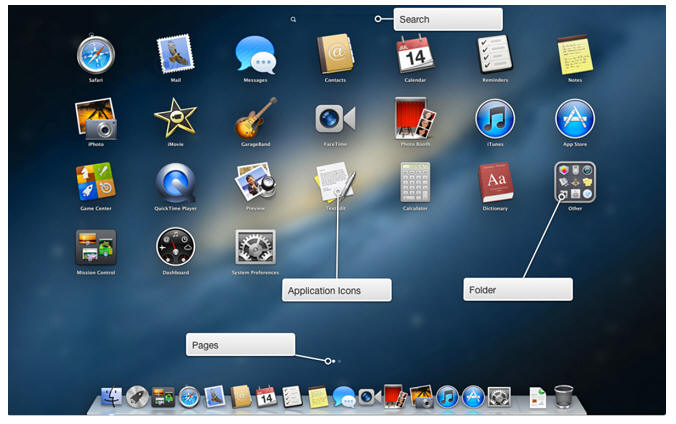This screenshot has height=424, width=676.
Task: Launch Game Center app
Action: coord(96,182)
